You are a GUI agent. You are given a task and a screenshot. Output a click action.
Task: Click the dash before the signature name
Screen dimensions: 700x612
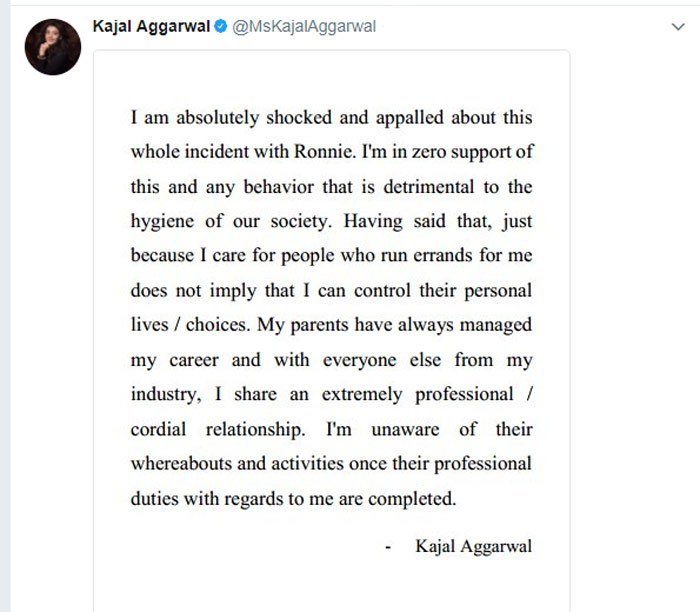coord(387,546)
